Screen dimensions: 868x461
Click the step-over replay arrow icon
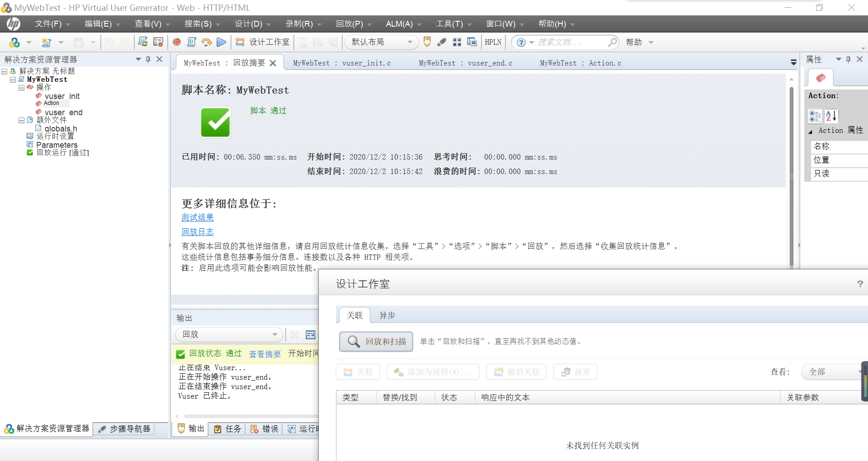click(207, 42)
